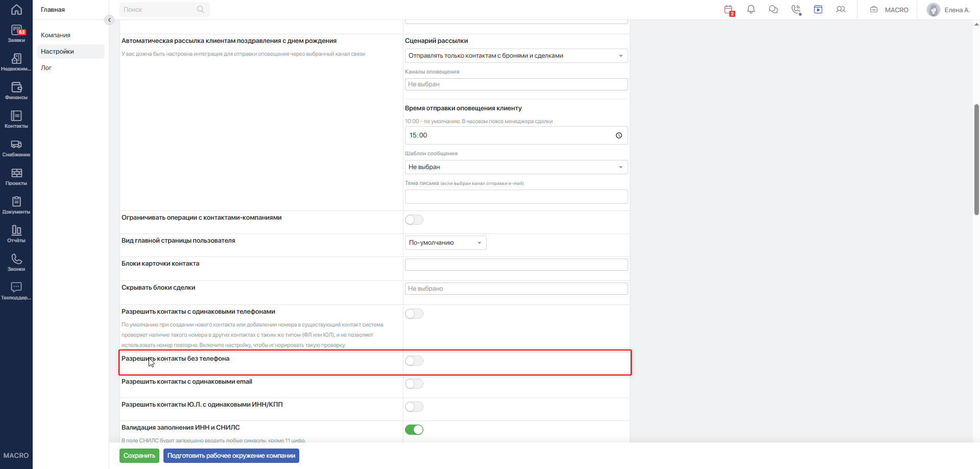Screen dimensions: 980x469
Task: Expand the Сценарий рассылки dropdown
Action: click(x=516, y=56)
